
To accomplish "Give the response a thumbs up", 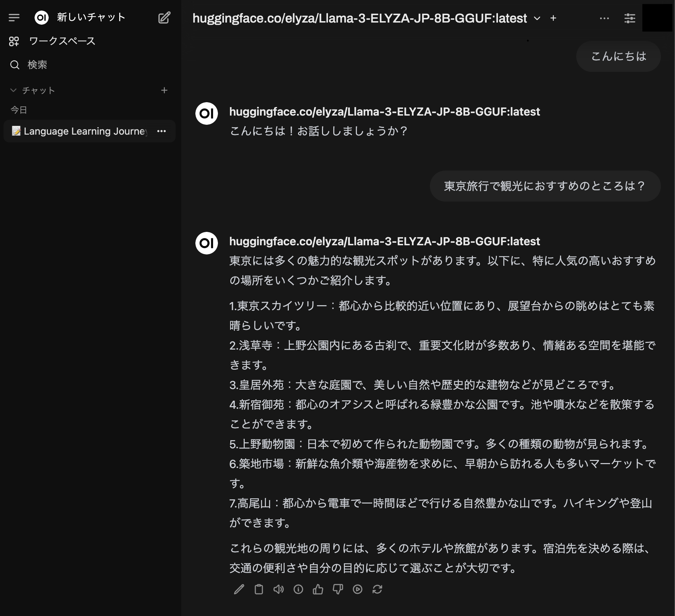I will point(318,589).
